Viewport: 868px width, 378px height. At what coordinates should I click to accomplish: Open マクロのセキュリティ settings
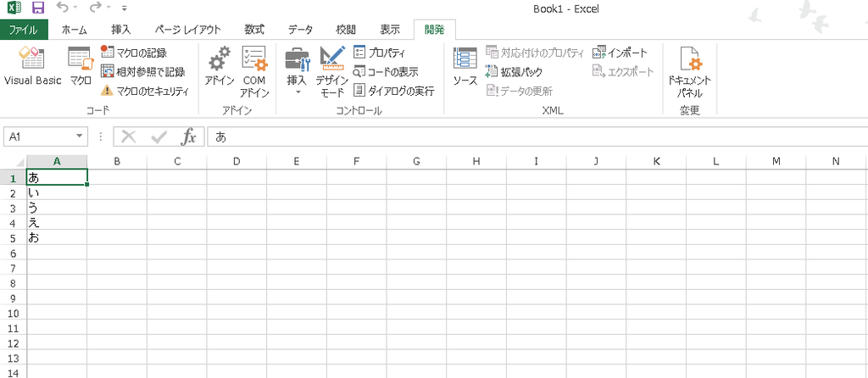click(145, 91)
